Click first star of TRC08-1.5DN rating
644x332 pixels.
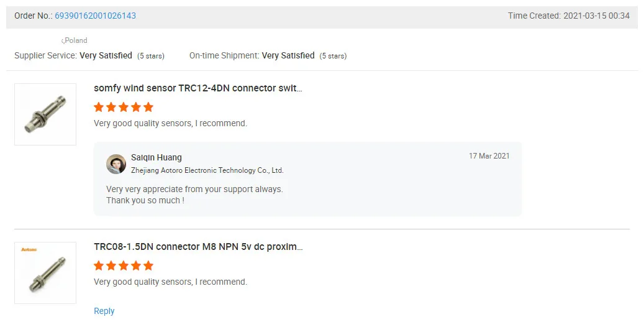tap(99, 265)
